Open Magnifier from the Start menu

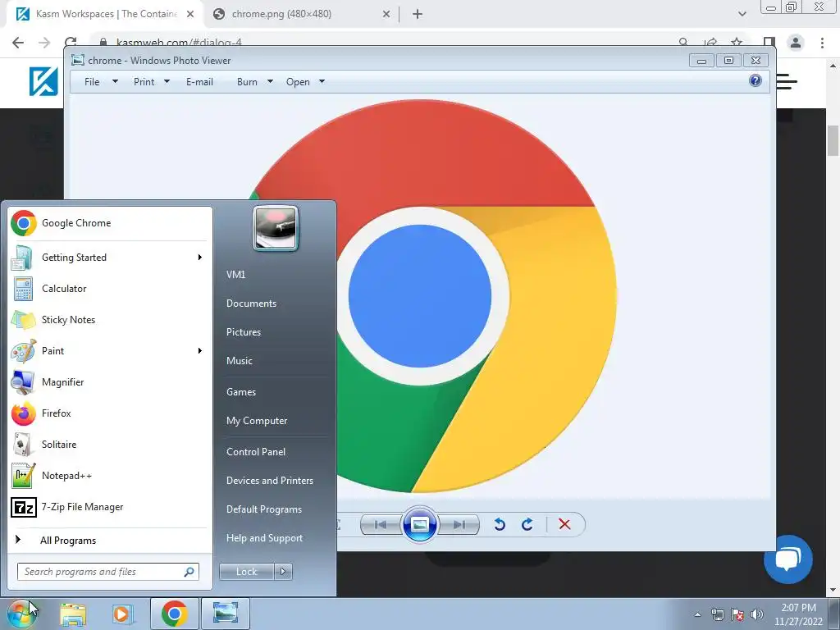pos(110,382)
